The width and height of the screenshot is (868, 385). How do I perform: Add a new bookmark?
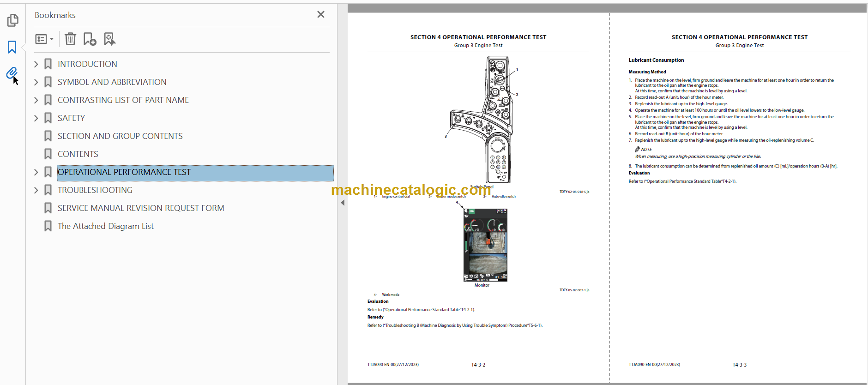coord(90,39)
